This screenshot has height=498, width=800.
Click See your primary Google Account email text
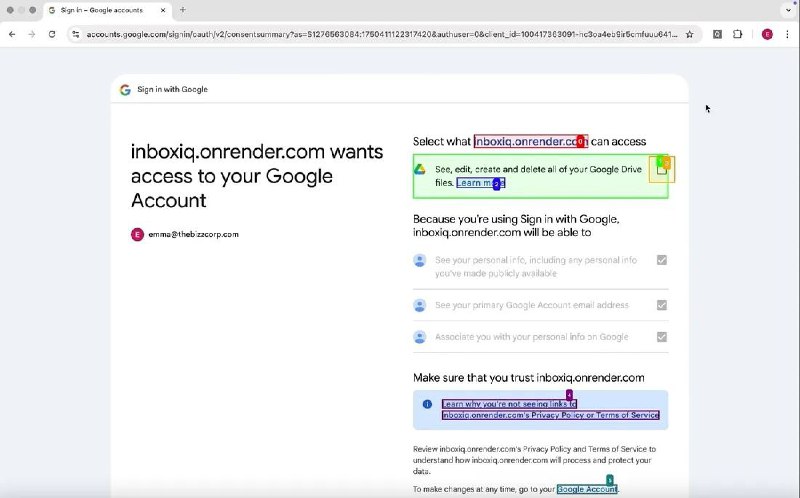tap(532, 305)
